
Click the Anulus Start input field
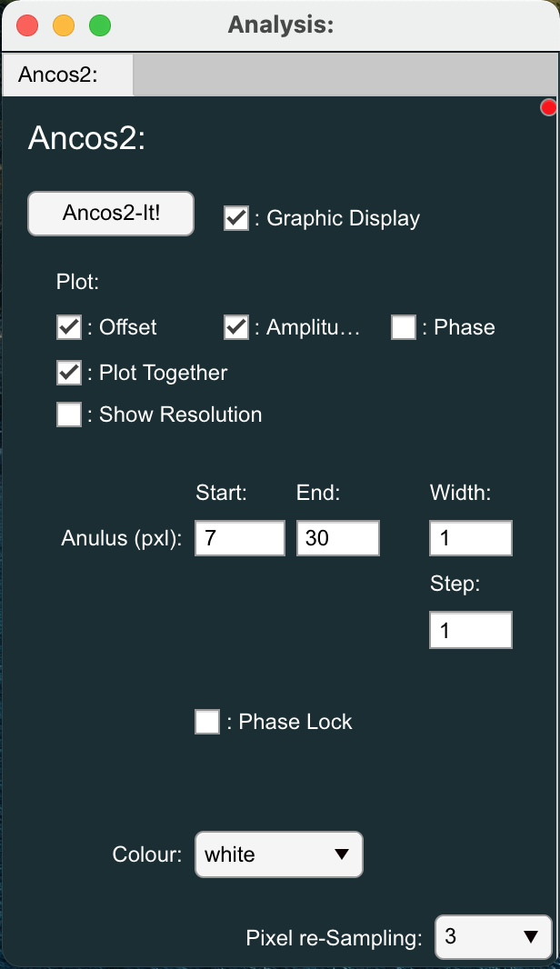click(240, 538)
